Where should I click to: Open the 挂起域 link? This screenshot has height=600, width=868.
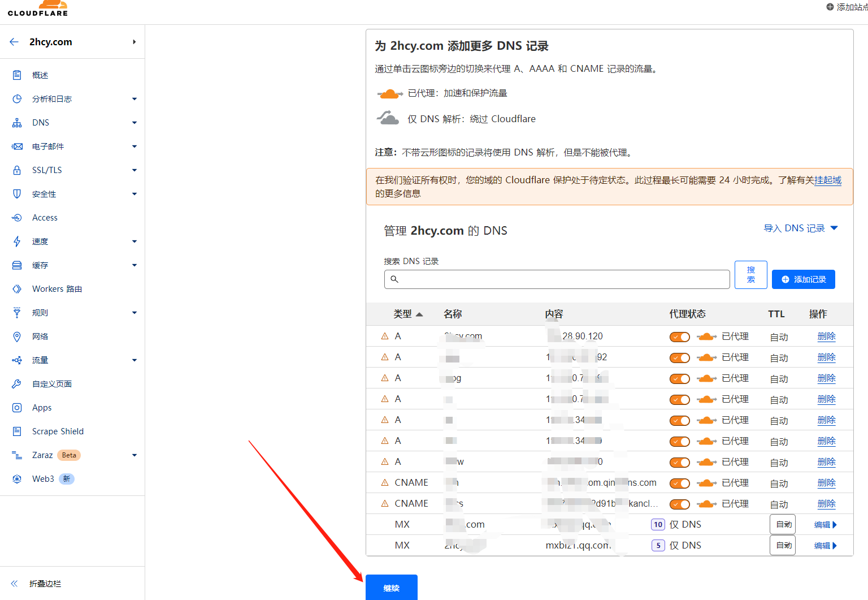click(x=828, y=180)
